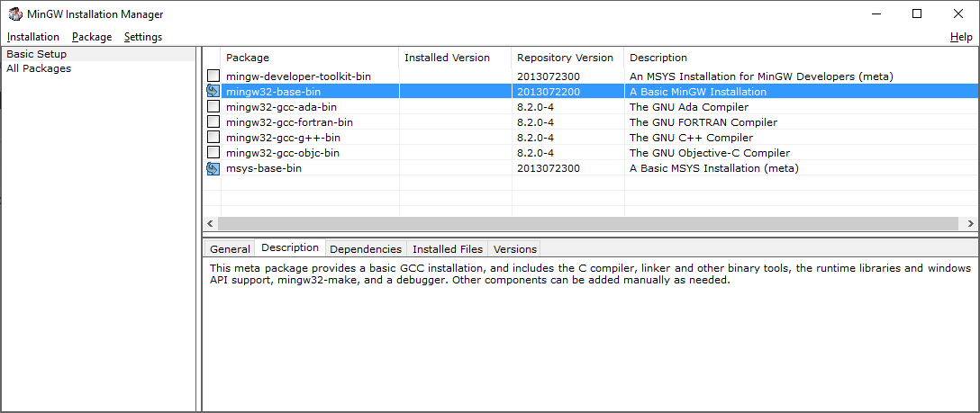Click 8.2.0-4 version in the Ada compiler row
The image size is (980, 413).
pyautogui.click(x=535, y=107)
